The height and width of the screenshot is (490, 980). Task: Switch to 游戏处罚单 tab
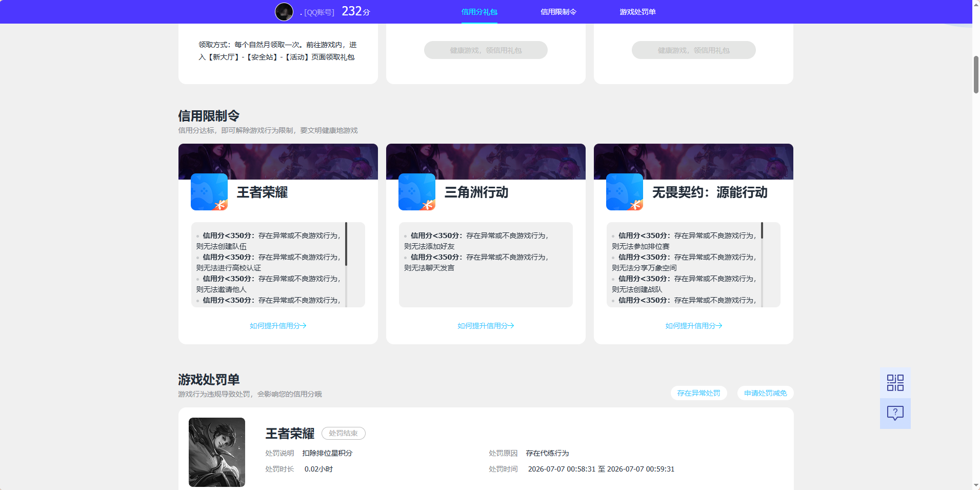(x=637, y=12)
